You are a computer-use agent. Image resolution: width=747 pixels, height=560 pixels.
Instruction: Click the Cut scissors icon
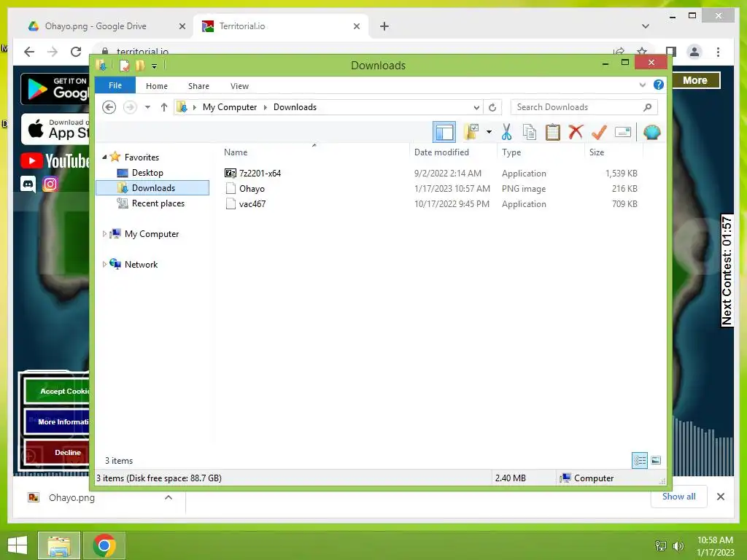(506, 132)
